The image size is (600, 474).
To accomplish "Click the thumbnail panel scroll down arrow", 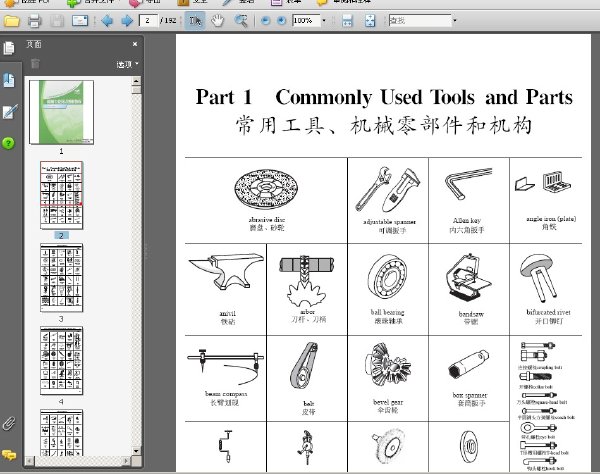I will tap(136, 451).
